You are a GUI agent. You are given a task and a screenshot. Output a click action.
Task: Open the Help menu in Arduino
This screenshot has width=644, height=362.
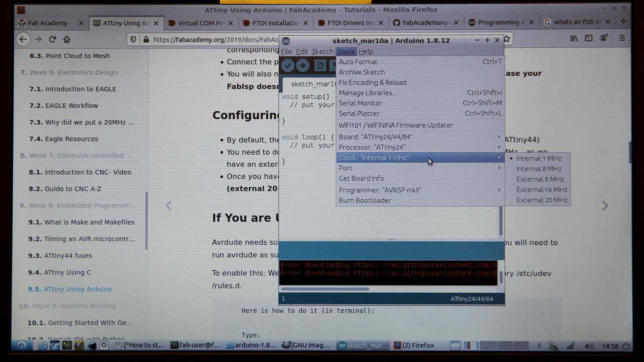click(366, 51)
